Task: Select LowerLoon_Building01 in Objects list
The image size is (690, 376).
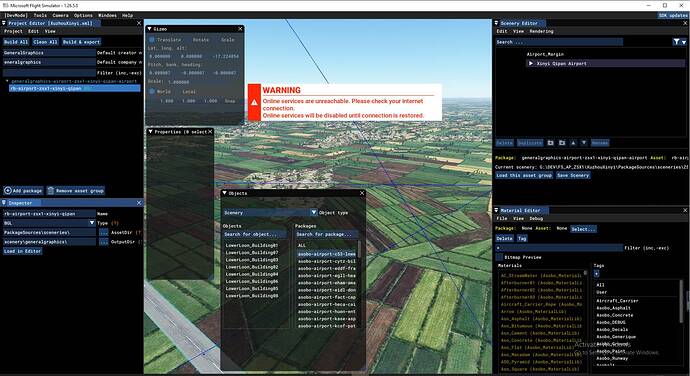Action: [252, 245]
